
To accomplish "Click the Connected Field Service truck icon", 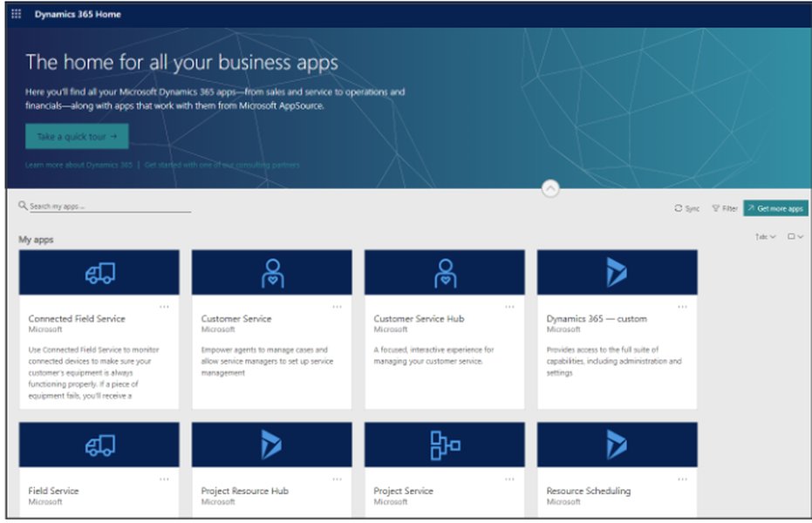I will [x=100, y=273].
